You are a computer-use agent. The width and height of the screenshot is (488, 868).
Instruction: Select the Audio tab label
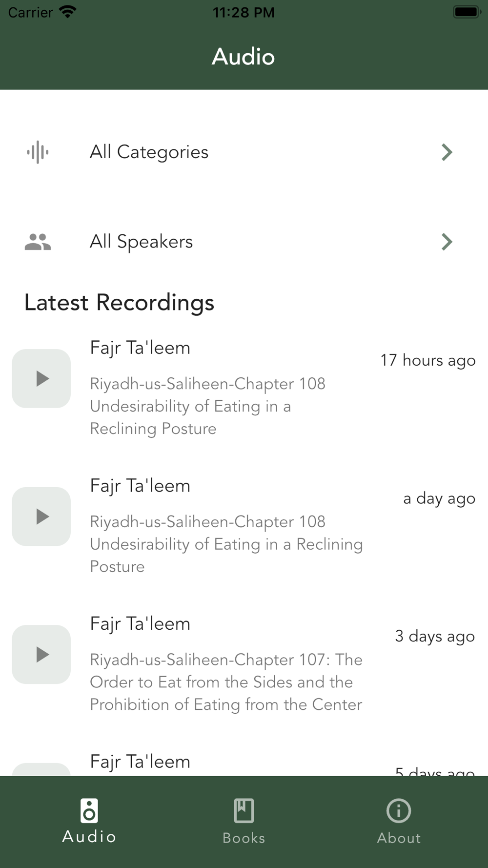click(x=89, y=837)
